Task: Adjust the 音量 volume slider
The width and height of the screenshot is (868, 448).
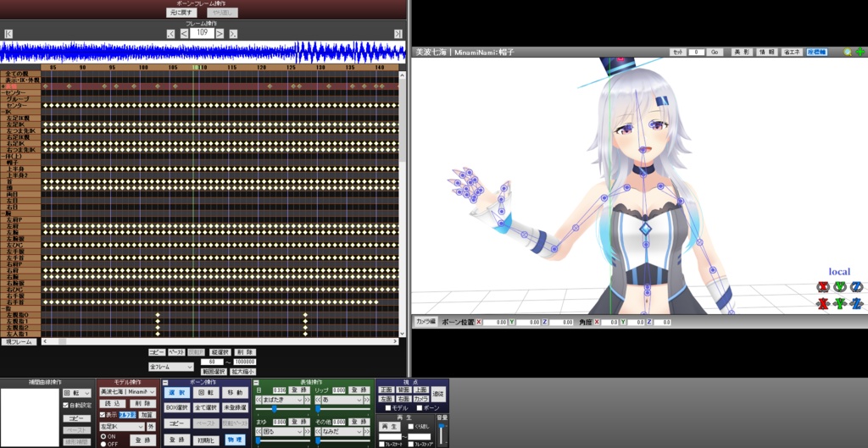Action: point(441,434)
